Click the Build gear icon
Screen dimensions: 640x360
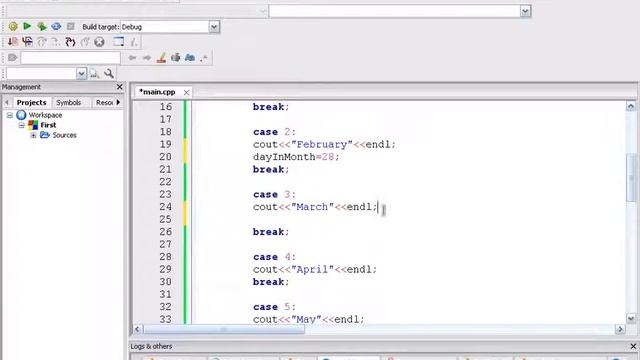13,27
